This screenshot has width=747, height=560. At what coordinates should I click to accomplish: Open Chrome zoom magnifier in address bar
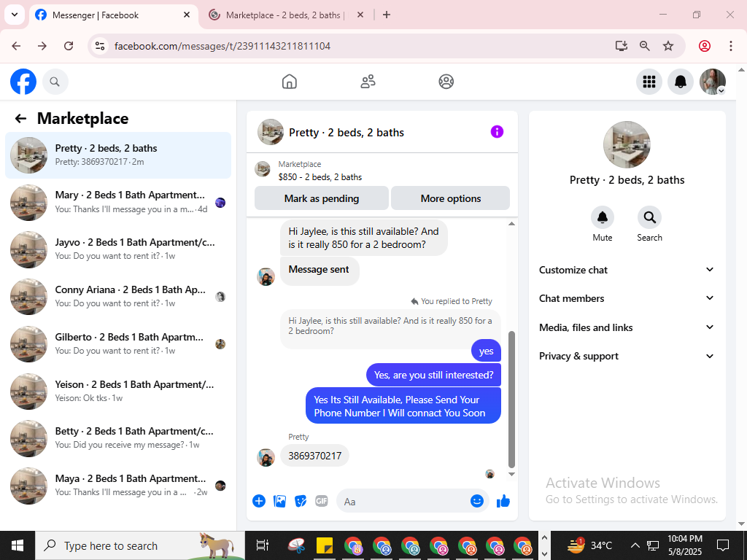coord(645,46)
